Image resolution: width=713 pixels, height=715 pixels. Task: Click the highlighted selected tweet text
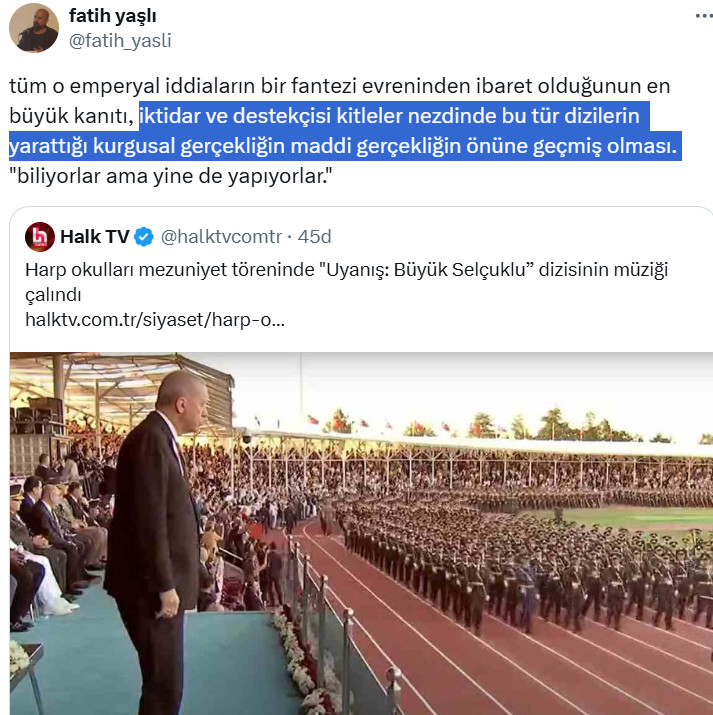[x=345, y=131]
